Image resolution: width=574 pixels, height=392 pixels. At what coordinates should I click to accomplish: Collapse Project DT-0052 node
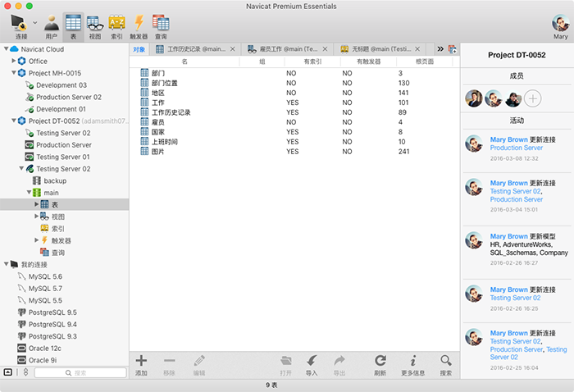coord(14,121)
